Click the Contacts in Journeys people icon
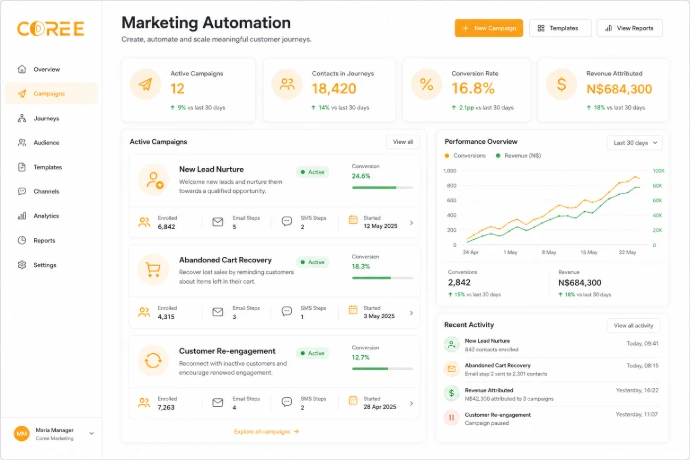The image size is (690, 460). pyautogui.click(x=287, y=84)
